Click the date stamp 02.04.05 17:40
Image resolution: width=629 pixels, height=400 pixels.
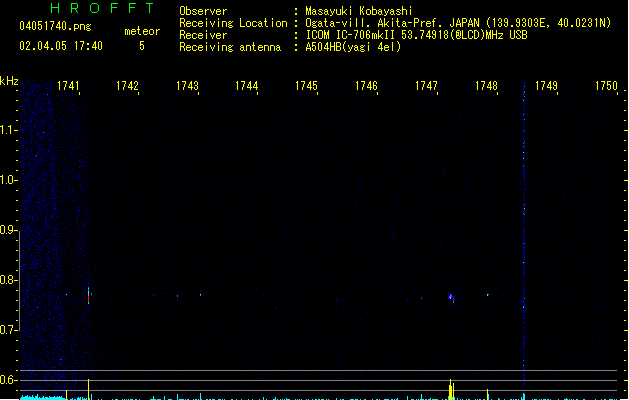pos(61,46)
